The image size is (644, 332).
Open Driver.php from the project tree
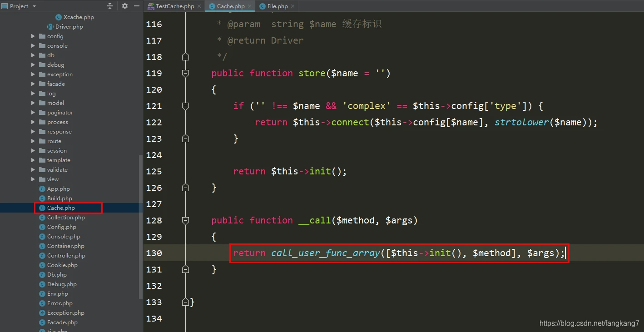69,27
